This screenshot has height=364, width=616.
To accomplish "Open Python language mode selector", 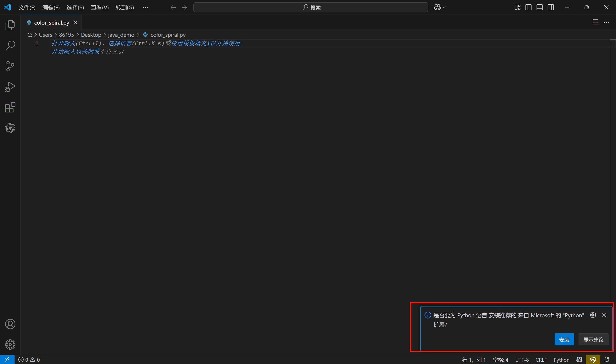I will [561, 360].
